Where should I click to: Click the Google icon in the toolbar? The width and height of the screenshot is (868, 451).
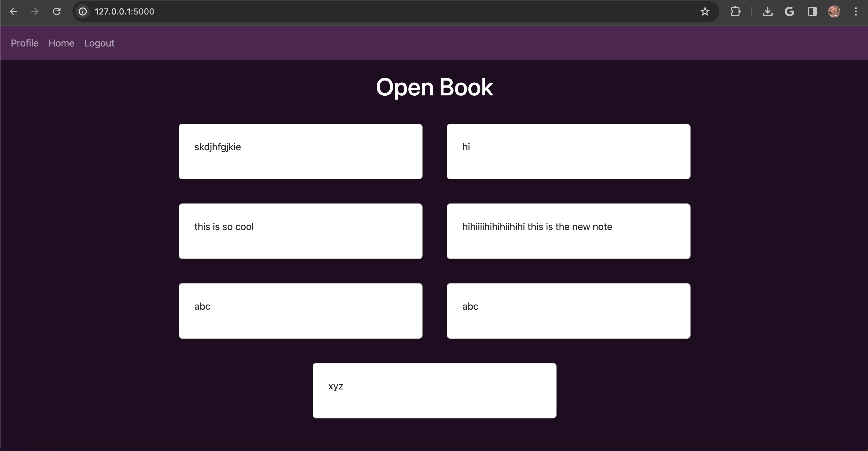pyautogui.click(x=790, y=11)
